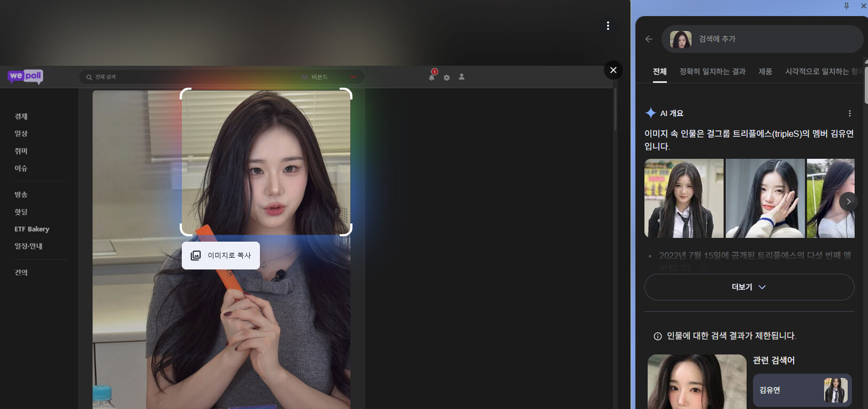The width and height of the screenshot is (868, 409).
Task: Click the 인물에 대한 검색 결과가 제한됩니다 notice
Action: pos(732,336)
